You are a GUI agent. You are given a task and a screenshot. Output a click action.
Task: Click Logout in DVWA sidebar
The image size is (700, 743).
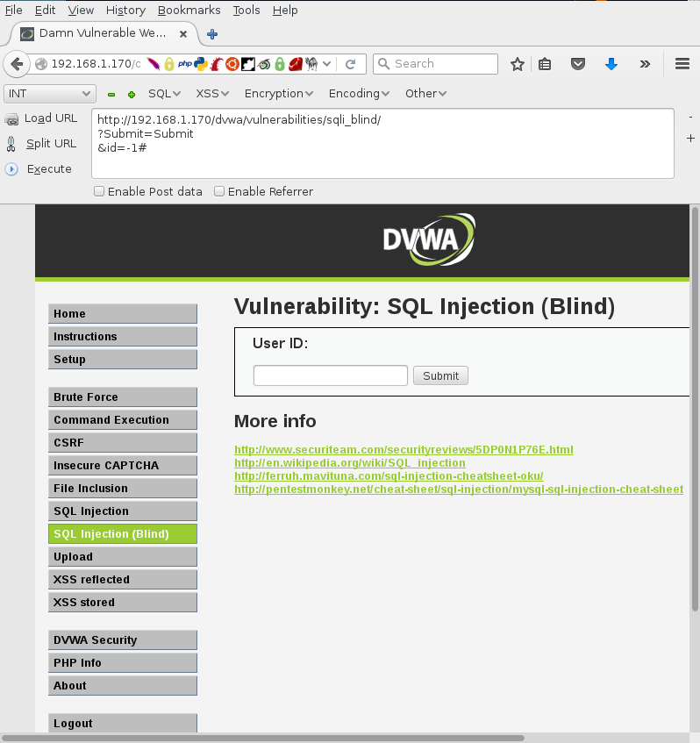(123, 723)
